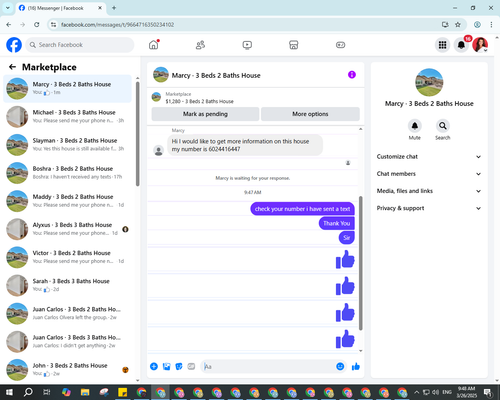Image resolution: width=500 pixels, height=400 pixels.
Task: Open Maddy - 3 Beds 2 Baths House chat
Action: pyautogui.click(x=67, y=201)
